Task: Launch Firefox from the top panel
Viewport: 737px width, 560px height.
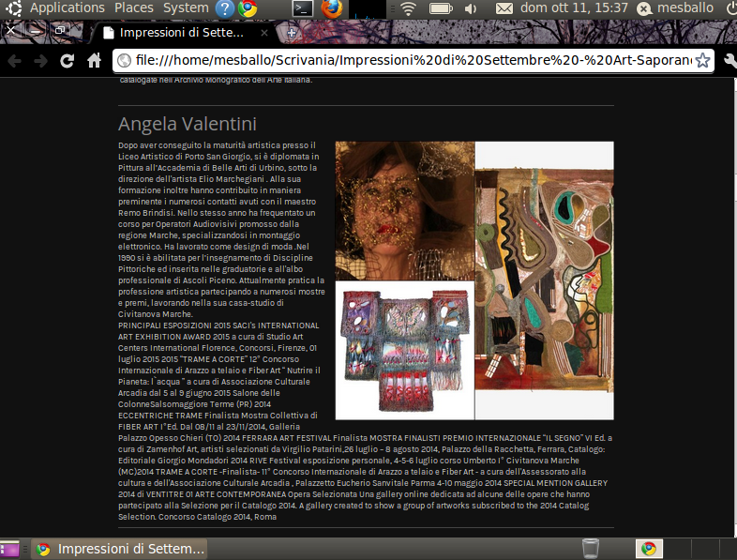Action: tap(332, 8)
